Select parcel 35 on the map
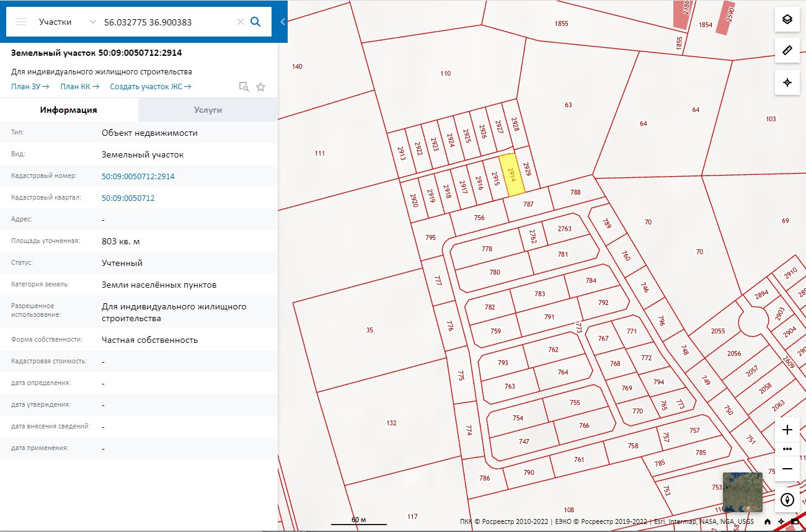Viewport: 806px width, 532px height. click(x=370, y=330)
